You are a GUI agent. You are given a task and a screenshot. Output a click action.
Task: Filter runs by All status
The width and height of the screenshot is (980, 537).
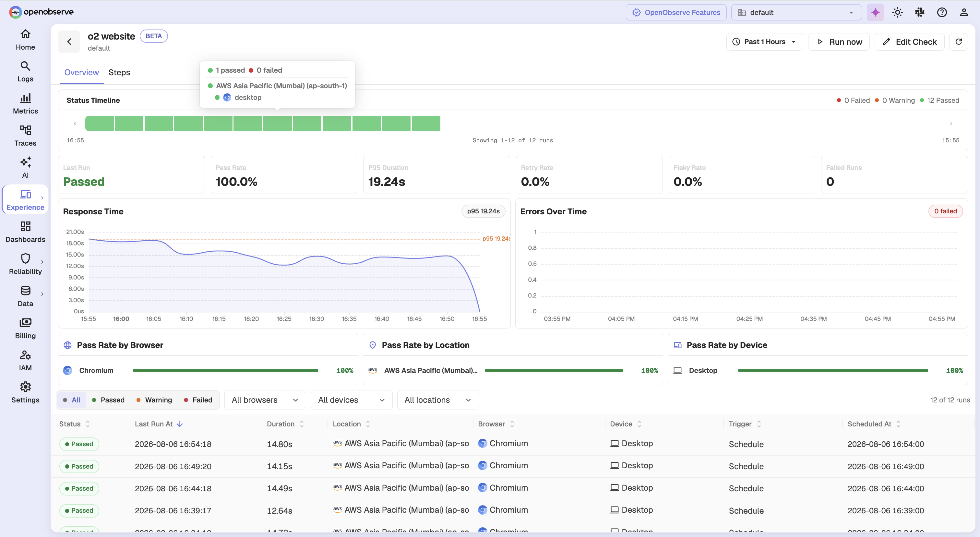tap(72, 400)
